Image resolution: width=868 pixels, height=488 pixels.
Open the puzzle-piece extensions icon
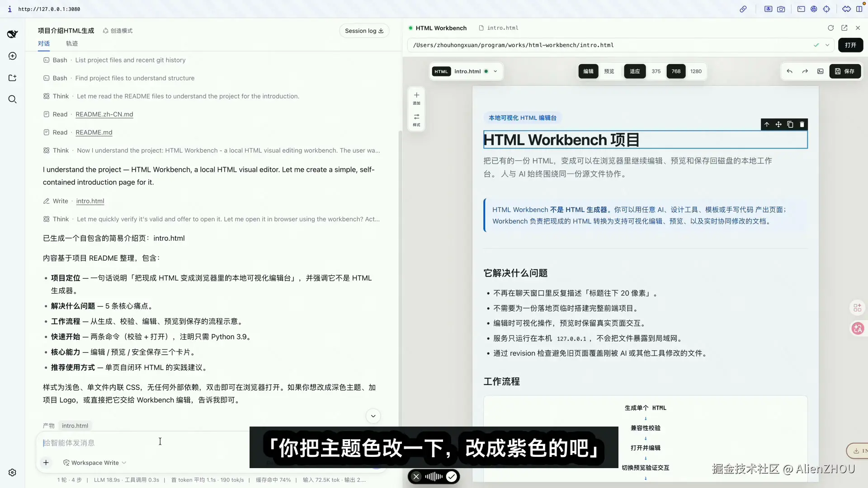pyautogui.click(x=847, y=9)
